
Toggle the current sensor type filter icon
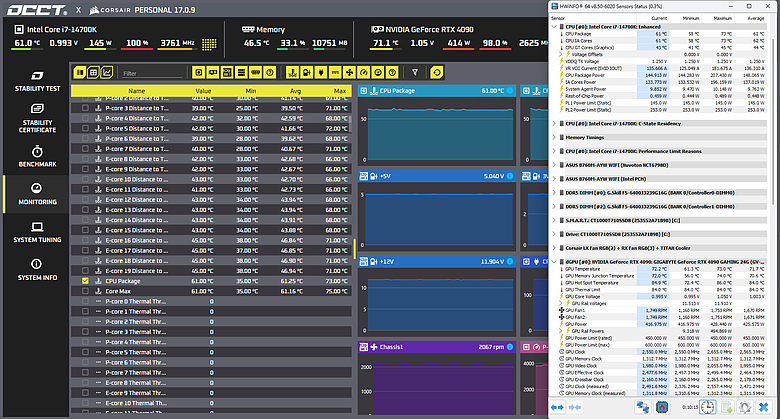coord(335,73)
